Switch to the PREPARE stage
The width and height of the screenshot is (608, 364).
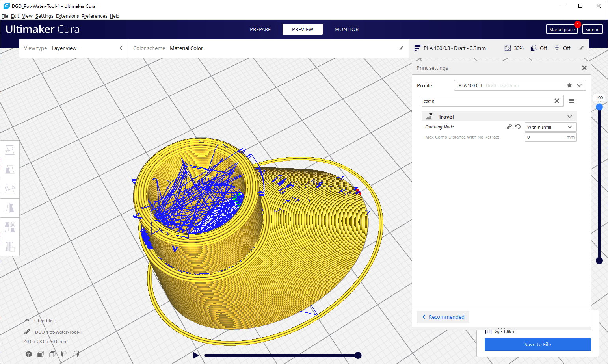coord(260,29)
